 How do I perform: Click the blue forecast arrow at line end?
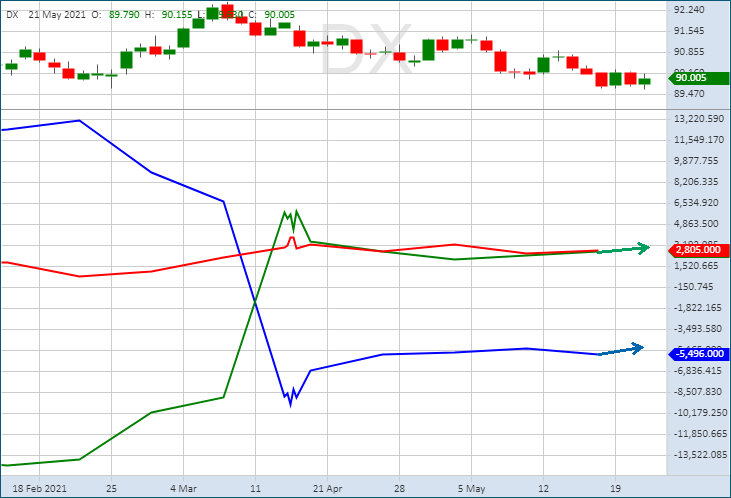[635, 348]
